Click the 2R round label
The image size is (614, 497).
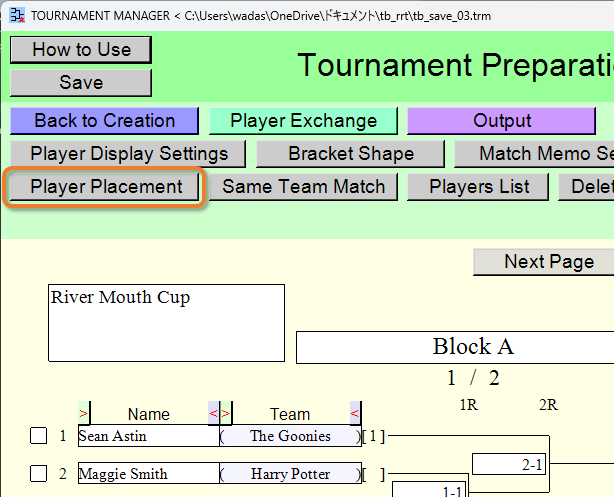pos(548,405)
